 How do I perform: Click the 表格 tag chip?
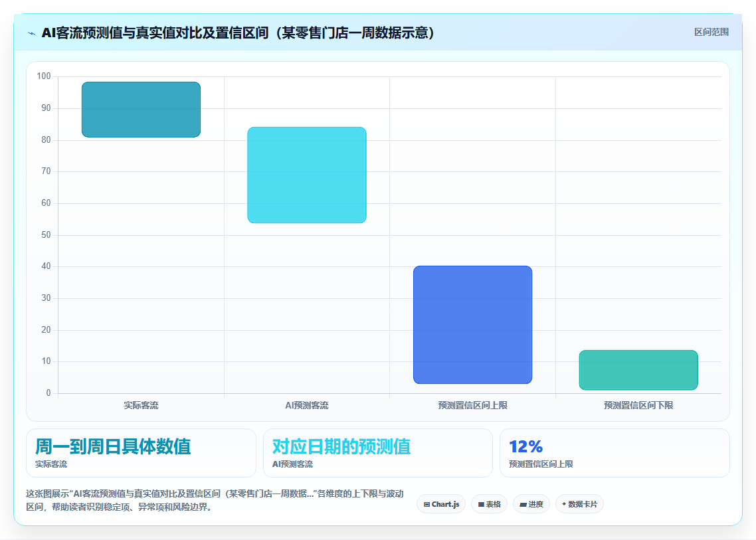click(490, 504)
